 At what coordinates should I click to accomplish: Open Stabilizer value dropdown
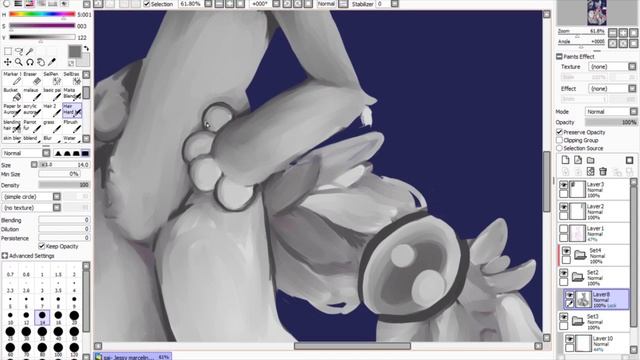[395, 4]
